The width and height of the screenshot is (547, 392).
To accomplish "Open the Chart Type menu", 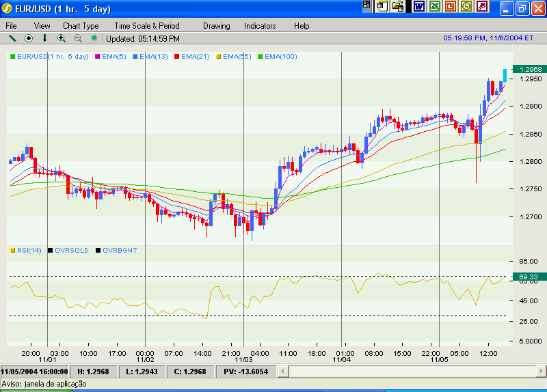I will 81,26.
